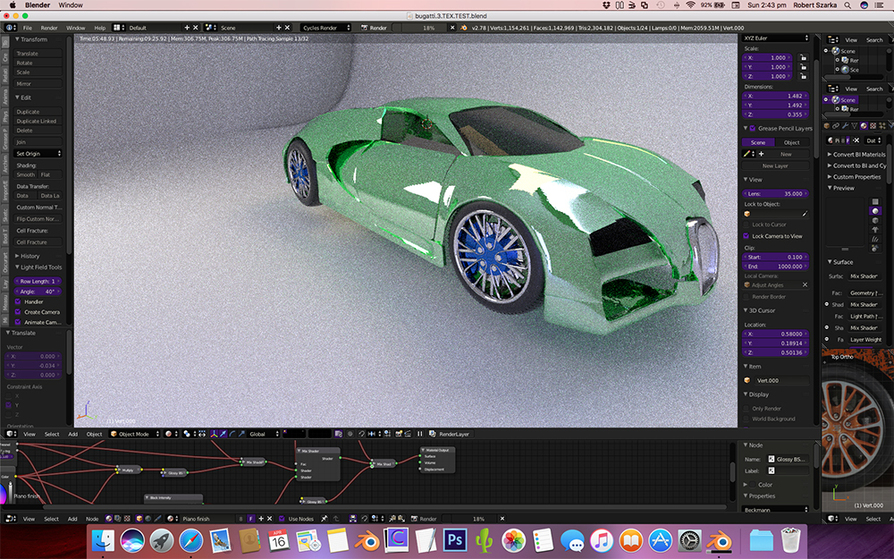
Task: Expand the History panel
Action: (30, 256)
